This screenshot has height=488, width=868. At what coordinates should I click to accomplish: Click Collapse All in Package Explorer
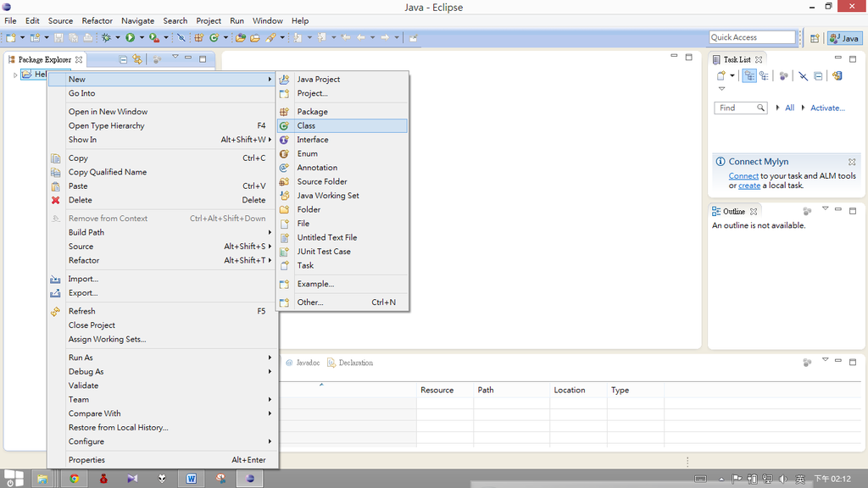(124, 59)
